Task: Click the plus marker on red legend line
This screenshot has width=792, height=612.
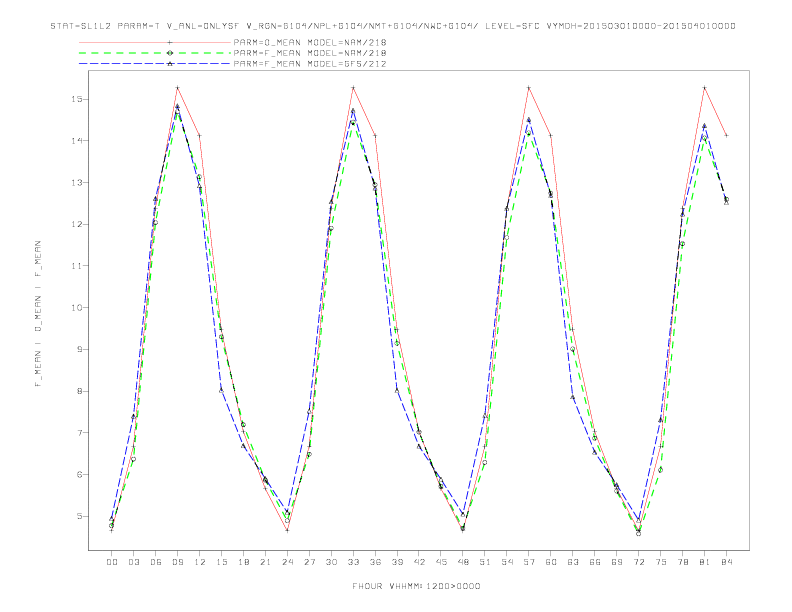Action: (170, 42)
